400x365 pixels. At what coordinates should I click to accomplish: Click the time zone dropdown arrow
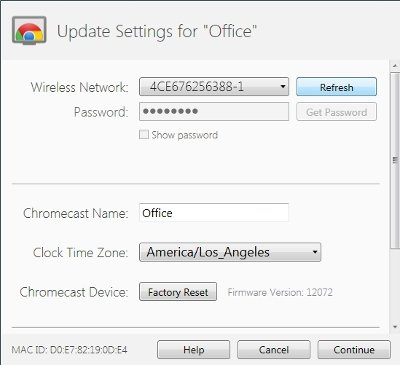(315, 252)
